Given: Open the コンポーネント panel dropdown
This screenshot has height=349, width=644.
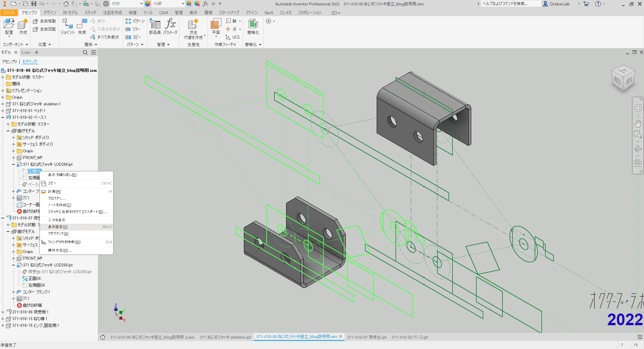Looking at the screenshot, I should click(15, 44).
